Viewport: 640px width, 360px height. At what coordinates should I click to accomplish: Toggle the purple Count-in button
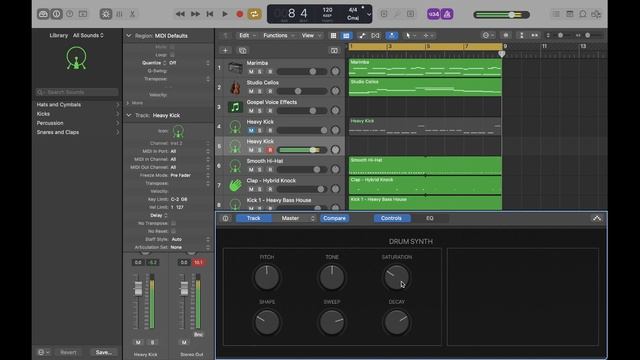[x=433, y=14]
